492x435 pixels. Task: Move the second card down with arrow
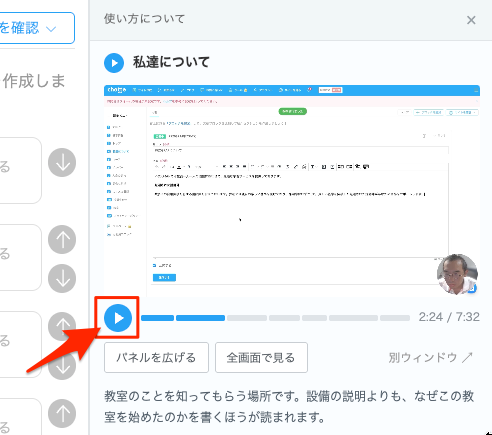point(62,279)
